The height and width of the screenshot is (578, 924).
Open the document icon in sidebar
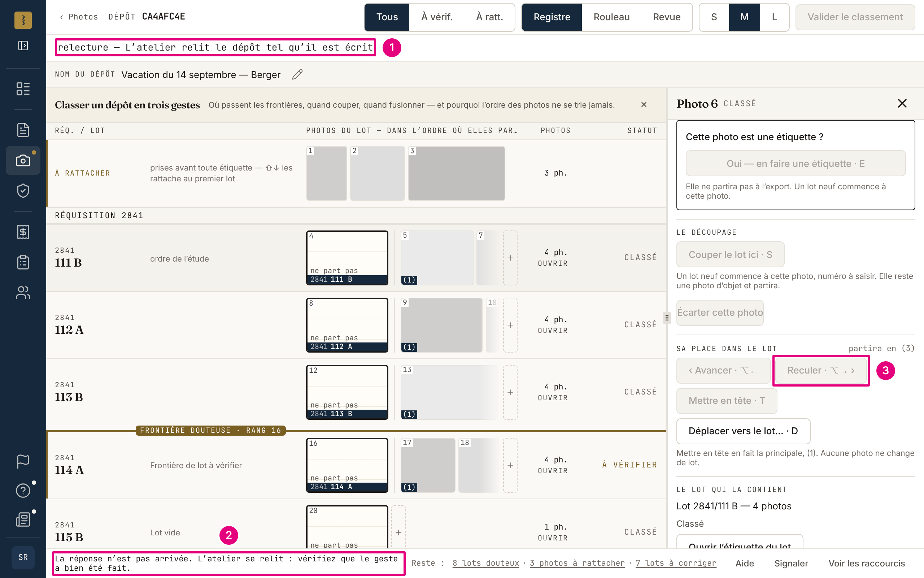pos(23,130)
